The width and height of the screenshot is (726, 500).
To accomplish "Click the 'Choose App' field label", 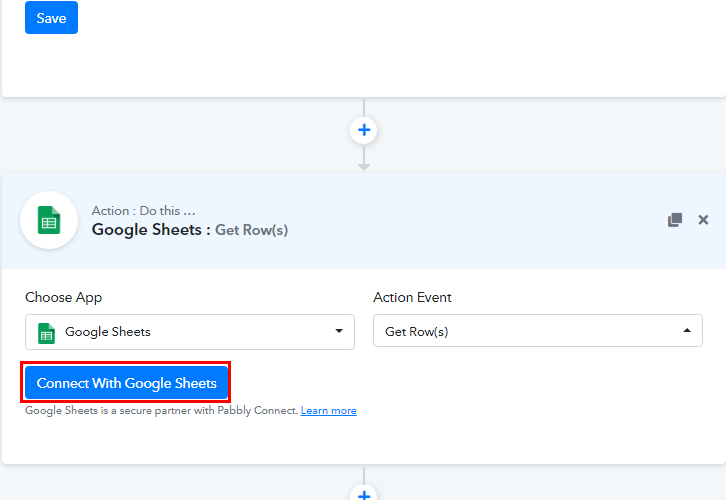I will (63, 297).
